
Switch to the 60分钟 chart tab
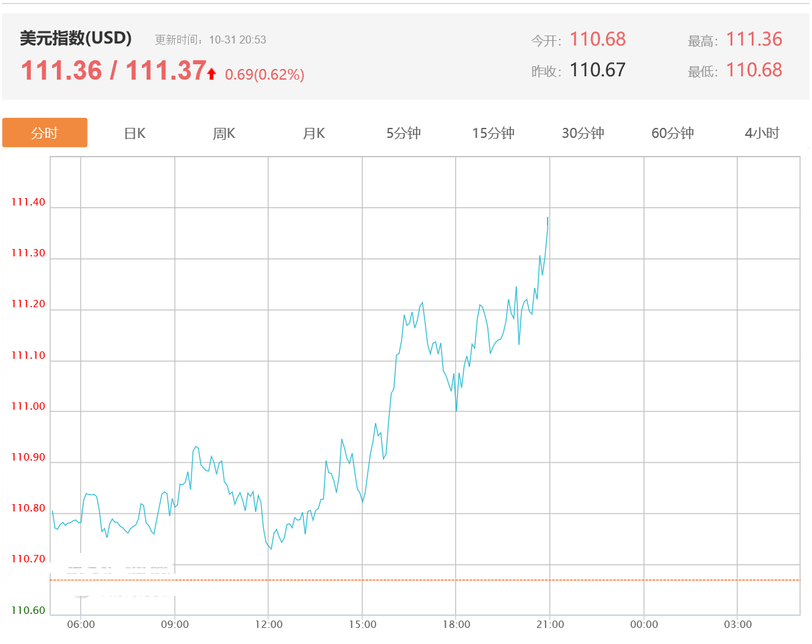click(x=673, y=133)
